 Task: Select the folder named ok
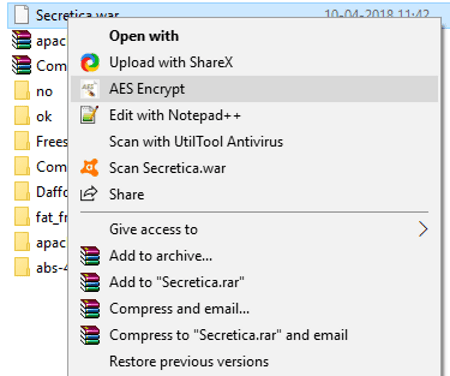coord(33,116)
